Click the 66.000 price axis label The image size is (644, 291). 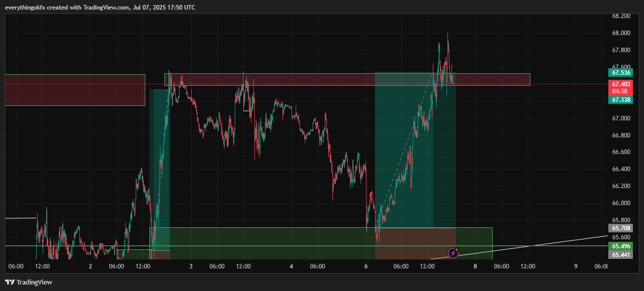pos(621,203)
